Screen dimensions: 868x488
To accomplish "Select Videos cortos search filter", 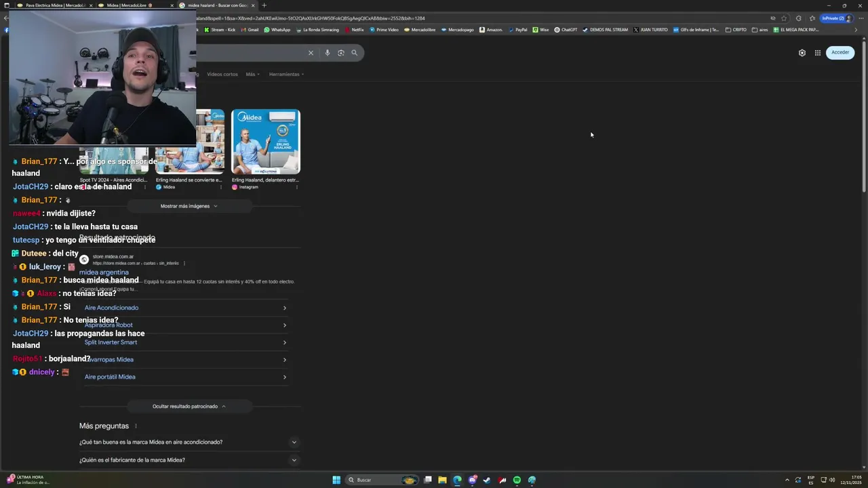I will tap(222, 74).
